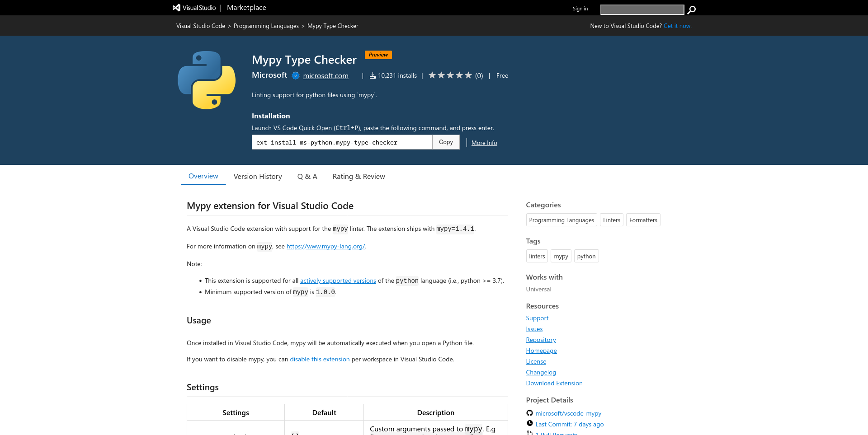
Task: Switch to the Q & A tab
Action: 307,177
